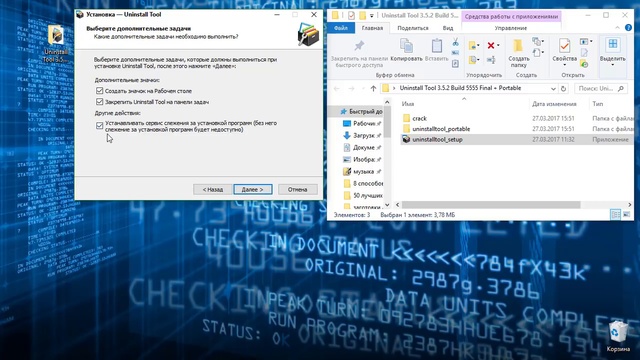Click the red X delete icon
Image resolution: width=640 pixels, height=360 pixels.
pos(491,45)
